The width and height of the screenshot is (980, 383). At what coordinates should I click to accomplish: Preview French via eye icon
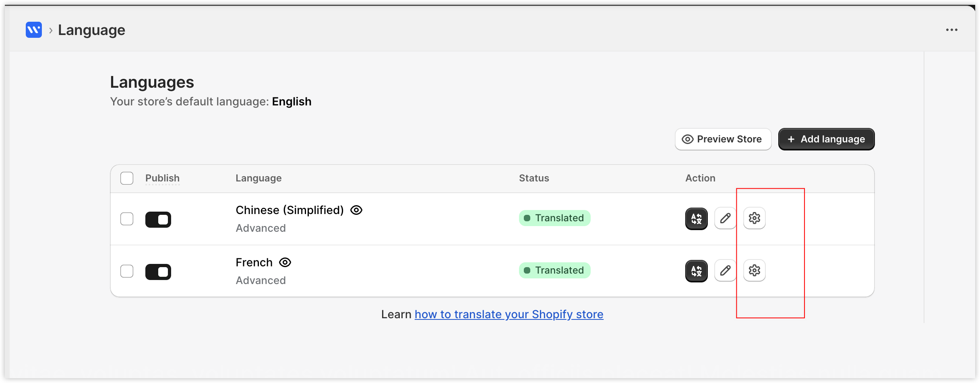point(285,262)
